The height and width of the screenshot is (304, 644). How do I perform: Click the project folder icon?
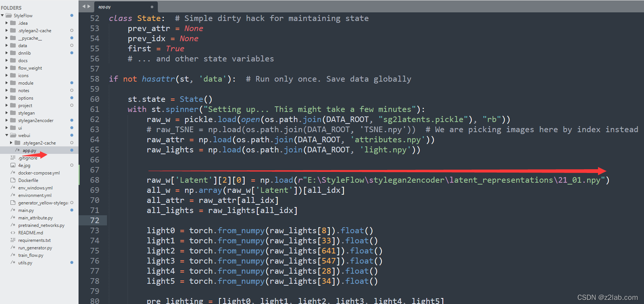(x=13, y=105)
